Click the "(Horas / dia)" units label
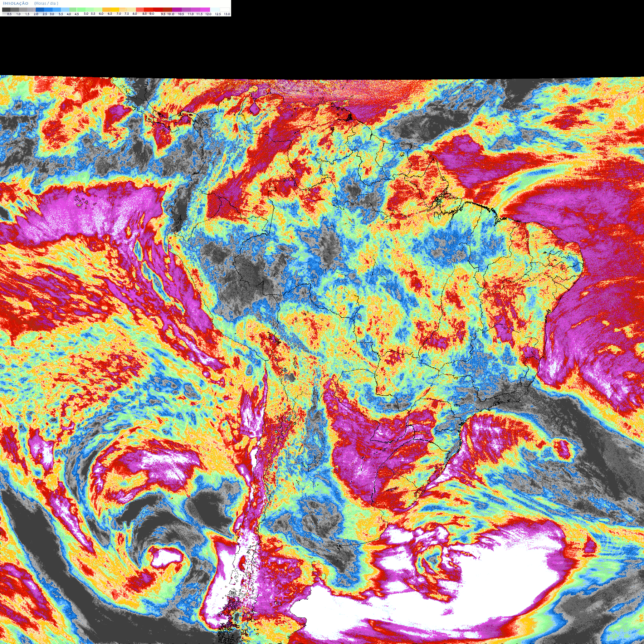Screen dimensions: 644x644 click(x=46, y=3)
